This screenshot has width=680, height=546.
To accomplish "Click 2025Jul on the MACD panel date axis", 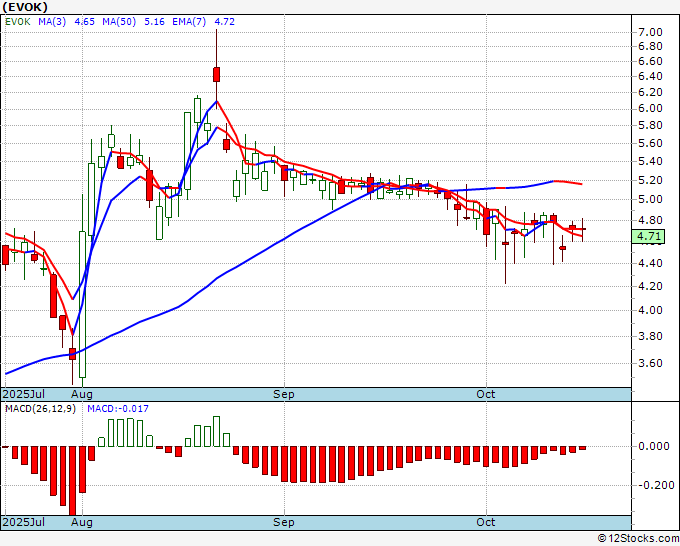I will click(x=24, y=522).
